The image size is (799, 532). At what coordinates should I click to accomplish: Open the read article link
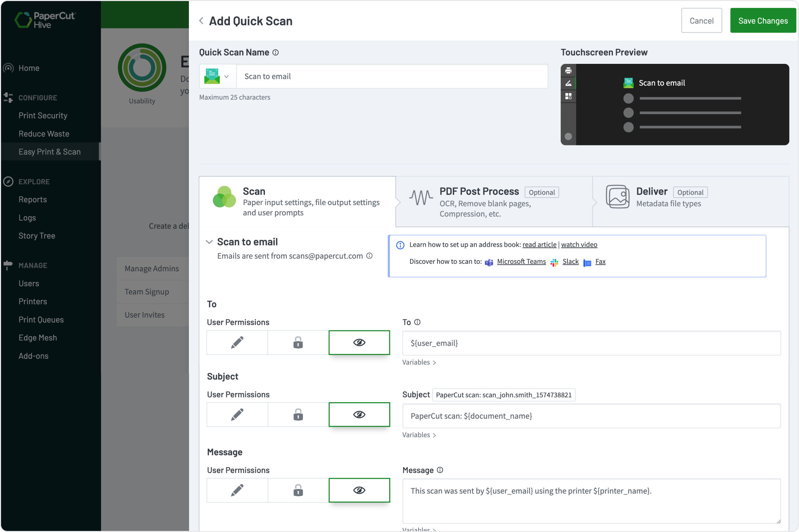click(539, 244)
